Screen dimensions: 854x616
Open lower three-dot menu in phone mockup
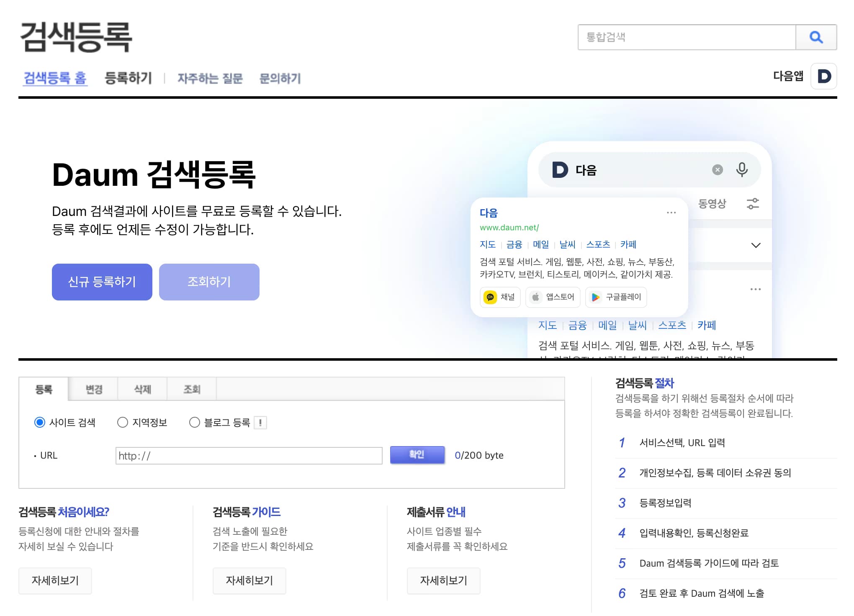755,289
